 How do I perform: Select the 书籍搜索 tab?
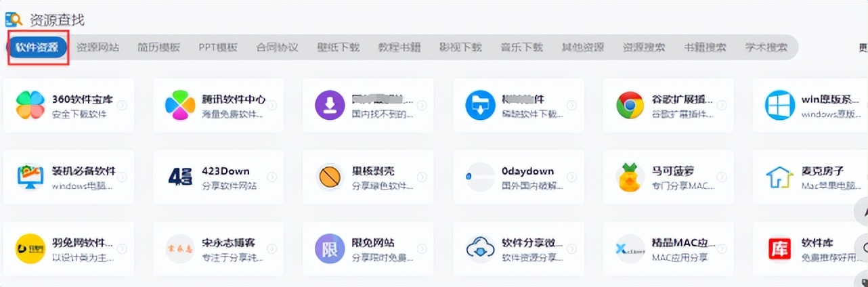point(705,47)
